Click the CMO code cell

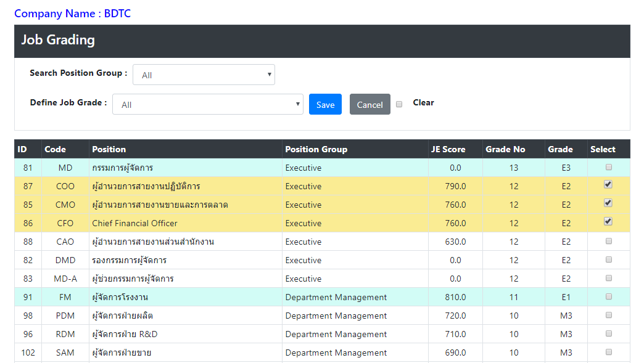coord(65,205)
